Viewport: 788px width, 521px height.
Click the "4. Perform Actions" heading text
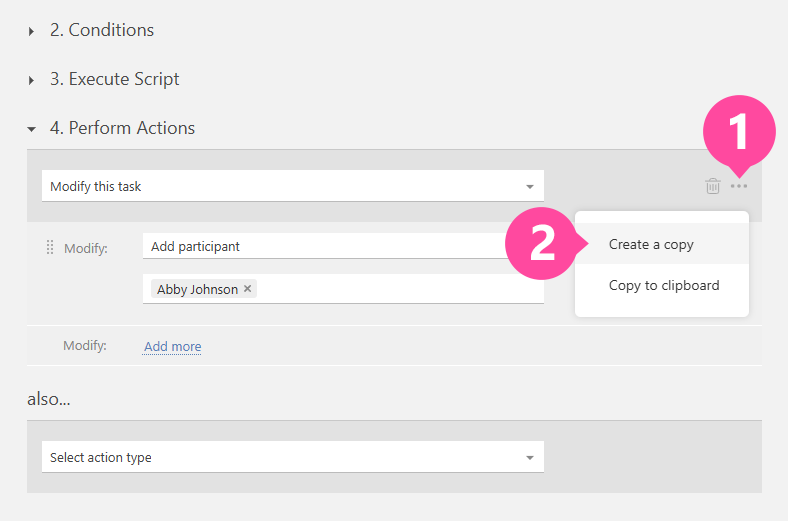click(x=122, y=128)
